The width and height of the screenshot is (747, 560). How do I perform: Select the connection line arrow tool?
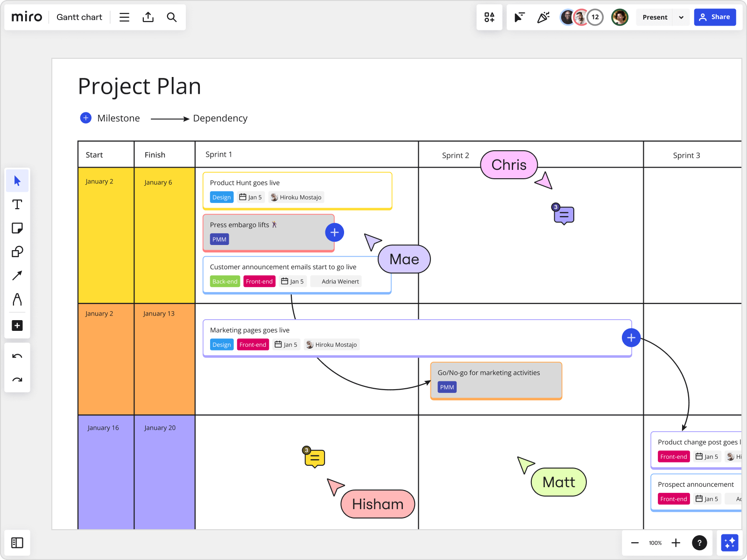(x=17, y=276)
